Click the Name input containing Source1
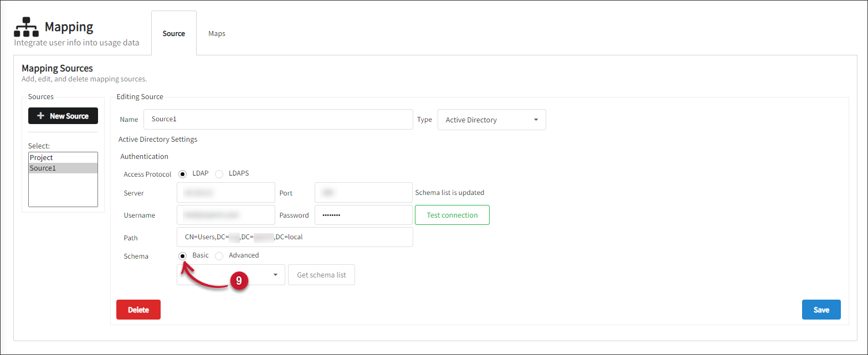 point(278,119)
